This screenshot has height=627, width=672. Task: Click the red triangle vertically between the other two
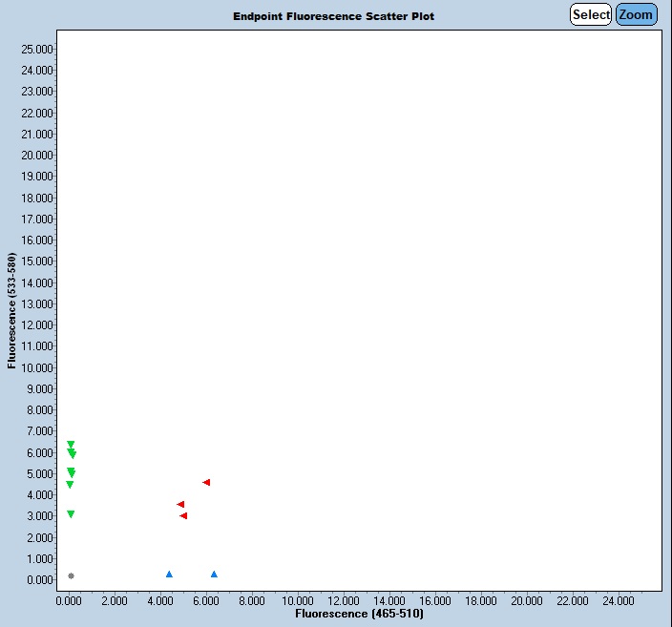pyautogui.click(x=180, y=505)
